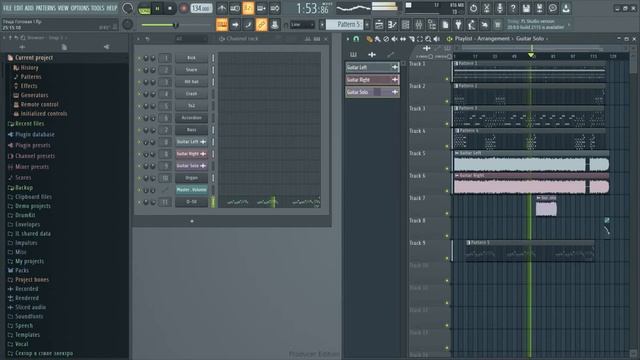Screen dimensions: 640x360
Task: Click the Snare channel button
Action: pos(191,70)
